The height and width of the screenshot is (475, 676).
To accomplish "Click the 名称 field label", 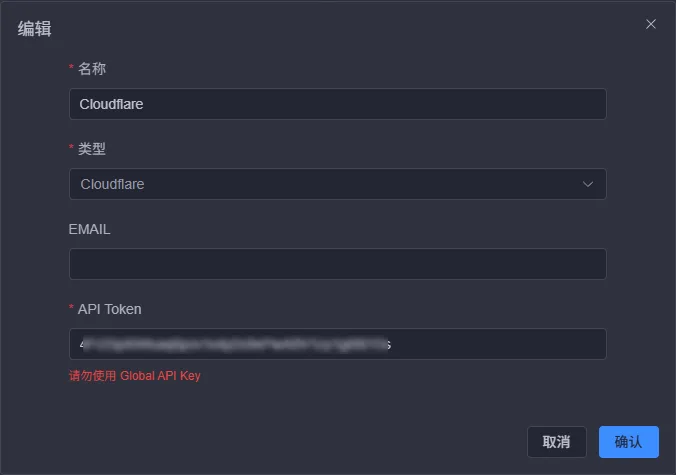I will coord(92,69).
